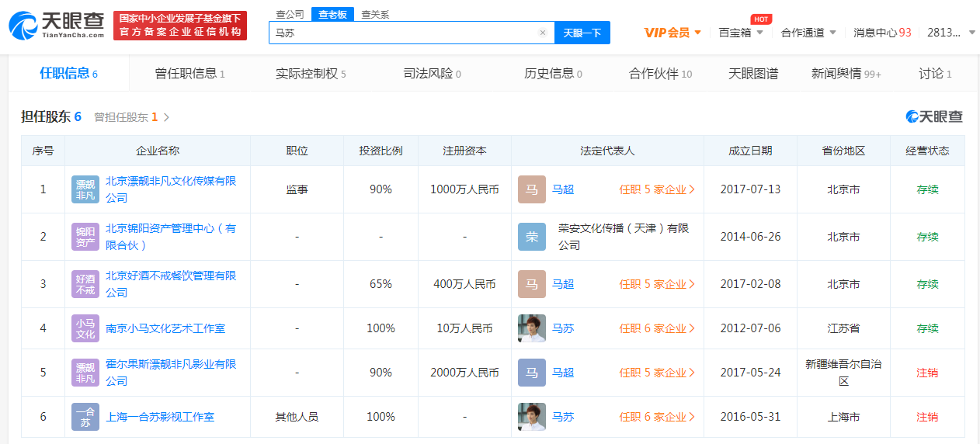Click the TianYanCha logo in header
Viewport: 980px width, 444px height.
[x=56, y=25]
